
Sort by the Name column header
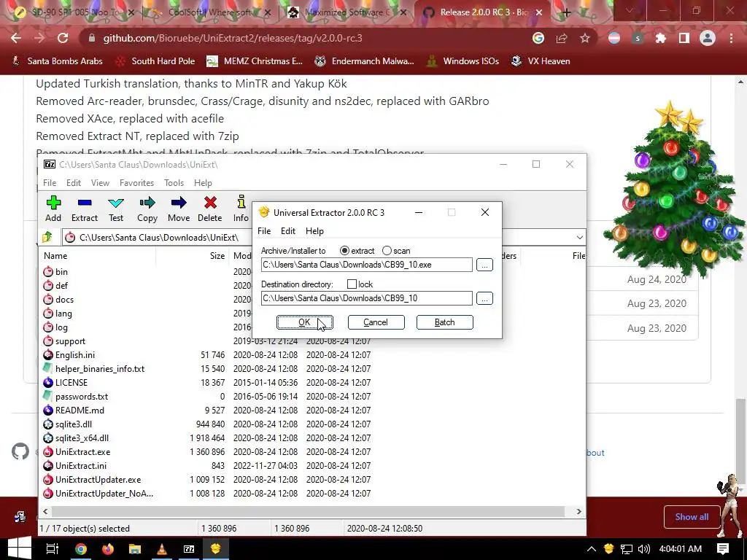point(55,256)
